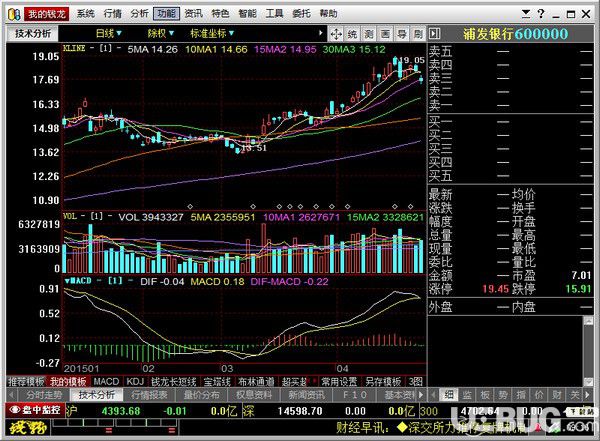Viewport: 600px width, 441px height.
Task: Click the 统 toolbar icon
Action: coord(352,34)
